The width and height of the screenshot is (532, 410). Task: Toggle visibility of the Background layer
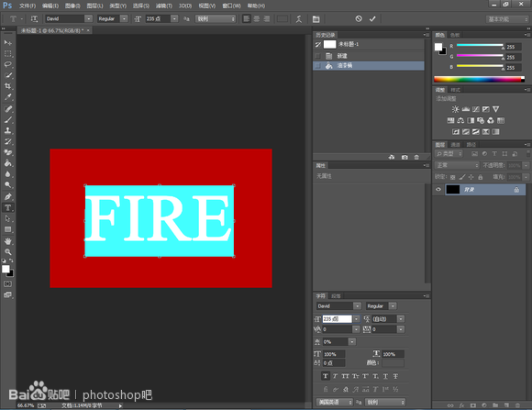point(438,189)
